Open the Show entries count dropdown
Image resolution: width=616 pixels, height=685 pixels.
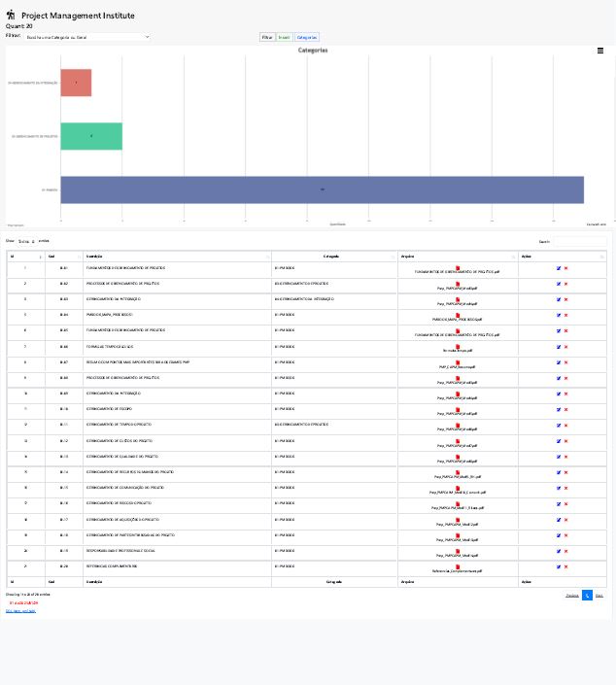[x=26, y=241]
